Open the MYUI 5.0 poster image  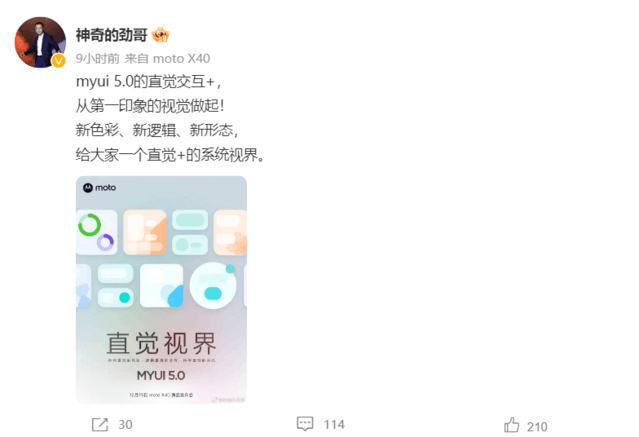click(161, 290)
